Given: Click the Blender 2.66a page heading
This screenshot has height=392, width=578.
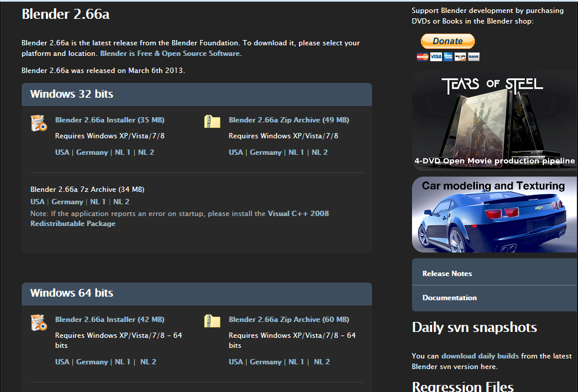Looking at the screenshot, I should coord(65,14).
